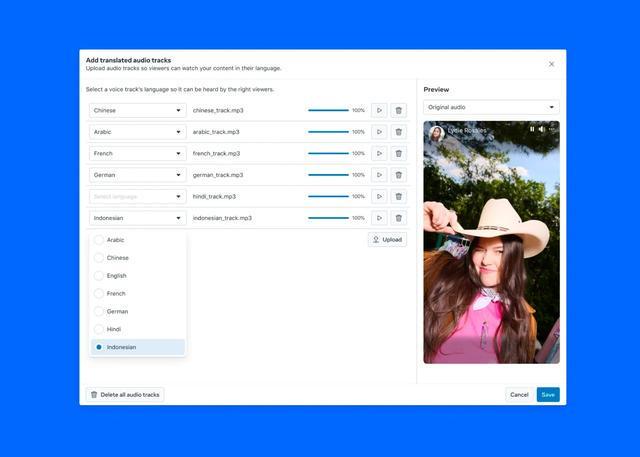Screen dimensions: 640x457
Task: Open the more options menu on preview video
Action: click(552, 129)
